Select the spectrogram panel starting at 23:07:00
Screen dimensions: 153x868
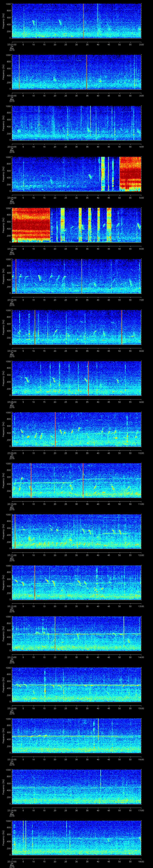click(77, 327)
